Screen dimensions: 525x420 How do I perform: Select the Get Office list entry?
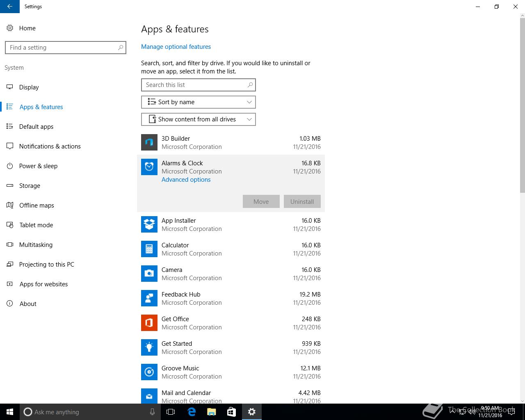[x=231, y=323]
